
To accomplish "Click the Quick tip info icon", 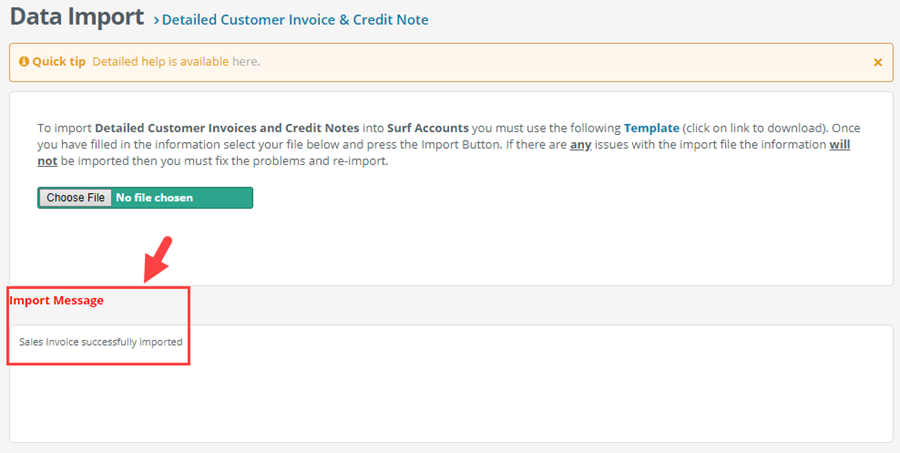I will point(24,61).
